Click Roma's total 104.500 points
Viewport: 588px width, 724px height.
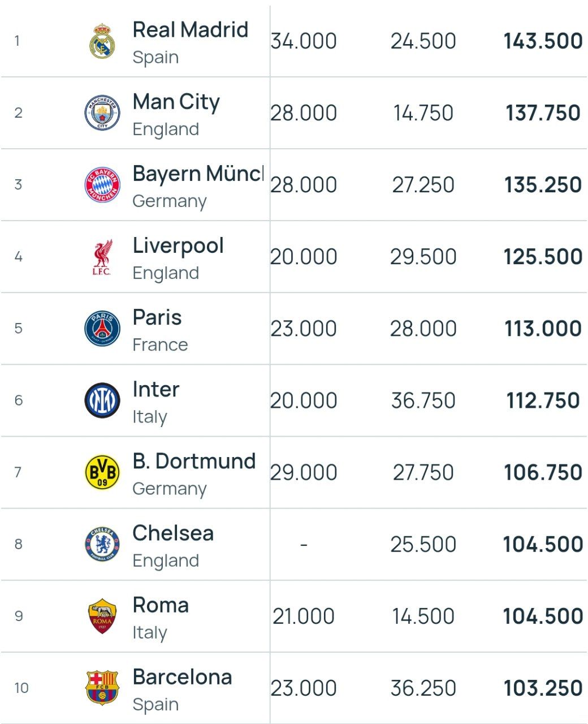(543, 616)
